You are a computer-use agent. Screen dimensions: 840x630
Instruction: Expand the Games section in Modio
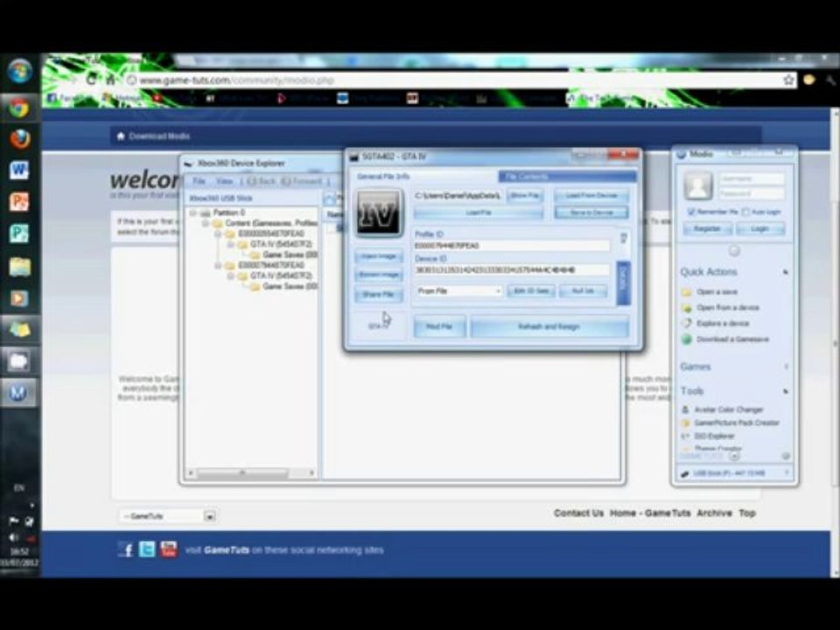(786, 367)
